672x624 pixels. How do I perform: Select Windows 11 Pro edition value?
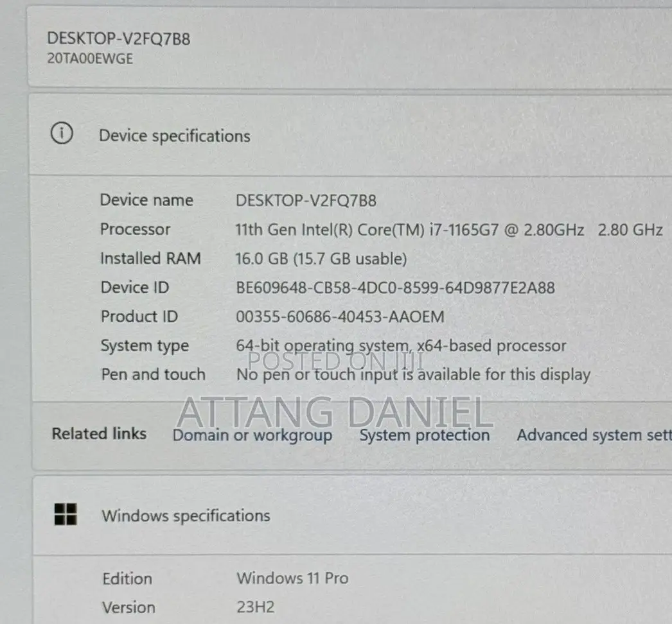point(293,578)
